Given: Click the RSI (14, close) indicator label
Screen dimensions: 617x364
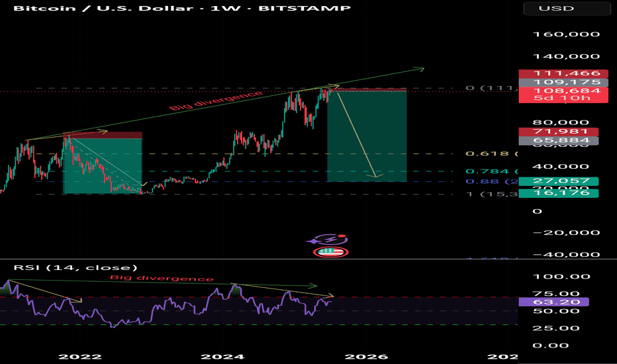Looking at the screenshot, I should pyautogui.click(x=75, y=268).
